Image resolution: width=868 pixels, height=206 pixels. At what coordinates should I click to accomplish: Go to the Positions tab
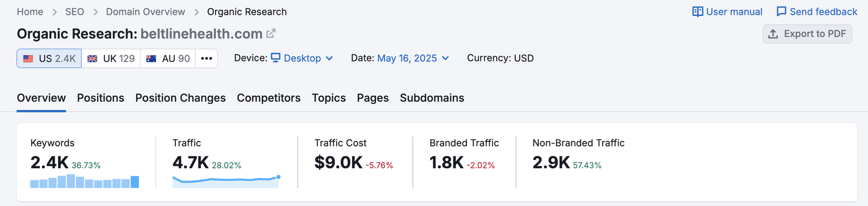[x=100, y=98]
